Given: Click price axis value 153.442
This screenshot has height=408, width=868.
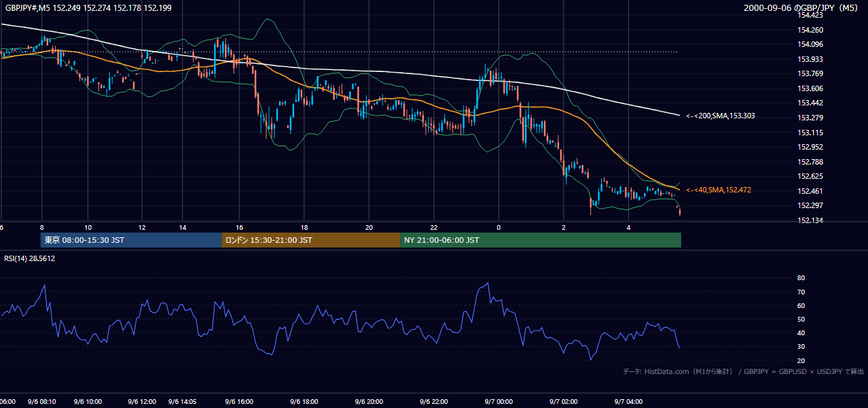Looking at the screenshot, I should (x=810, y=103).
